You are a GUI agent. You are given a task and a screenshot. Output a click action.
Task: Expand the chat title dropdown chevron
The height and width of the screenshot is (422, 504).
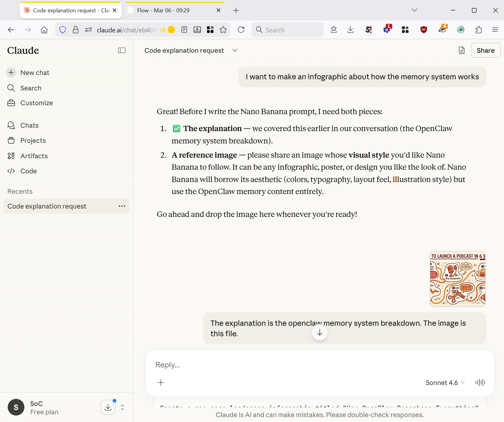pyautogui.click(x=235, y=50)
